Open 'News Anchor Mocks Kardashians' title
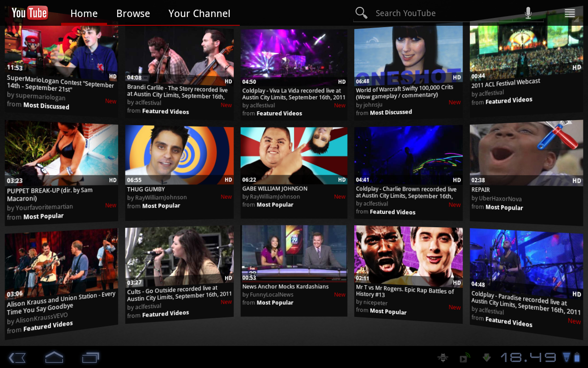The width and height of the screenshot is (588, 368). [x=285, y=287]
